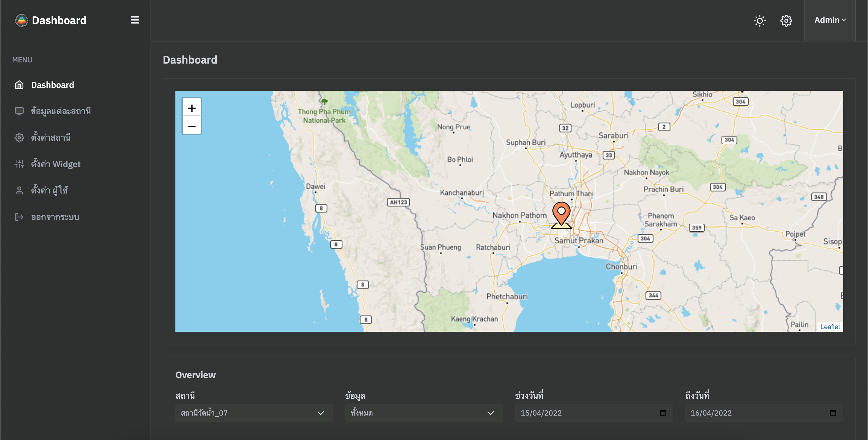Open calendar picker for start date
This screenshot has height=440, width=868.
pyautogui.click(x=663, y=413)
